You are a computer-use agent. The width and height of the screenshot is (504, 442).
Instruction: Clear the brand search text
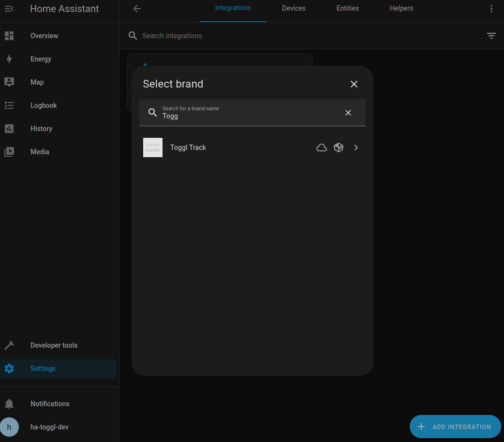[x=348, y=113]
